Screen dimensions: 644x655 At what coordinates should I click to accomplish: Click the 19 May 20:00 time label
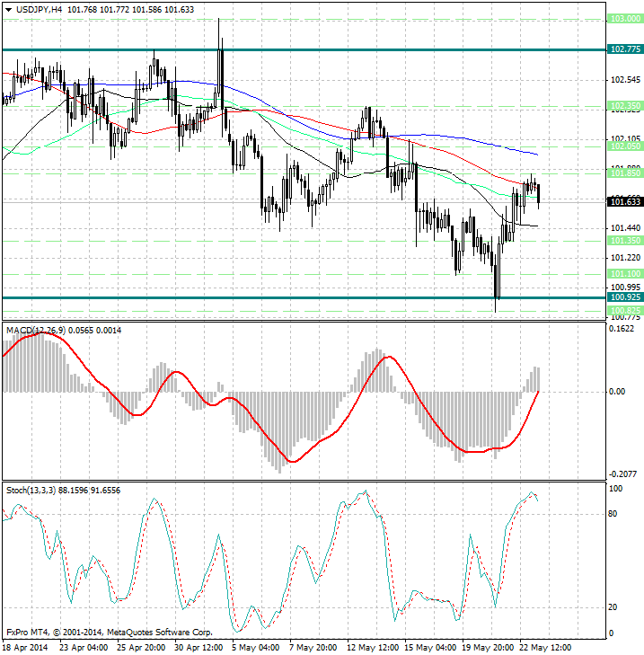pos(489,648)
